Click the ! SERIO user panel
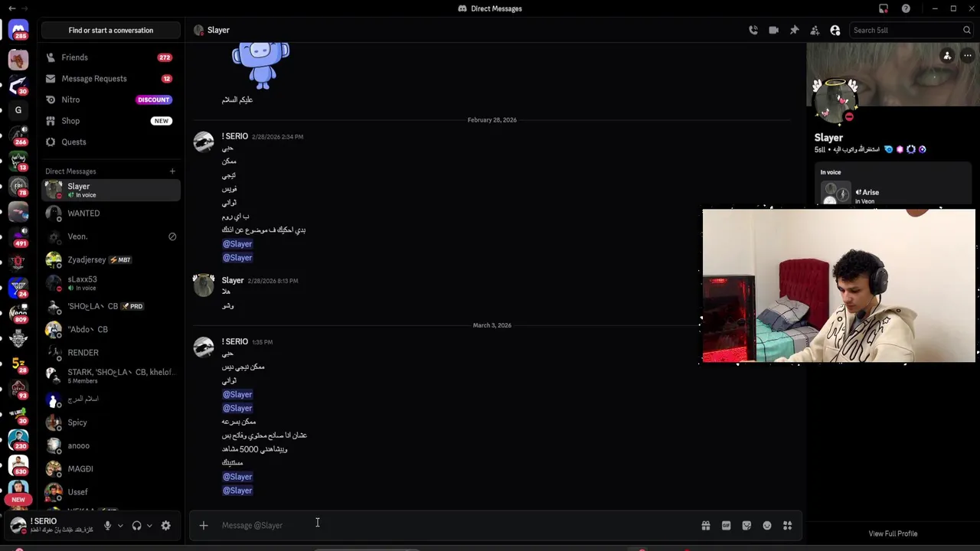 coord(52,526)
